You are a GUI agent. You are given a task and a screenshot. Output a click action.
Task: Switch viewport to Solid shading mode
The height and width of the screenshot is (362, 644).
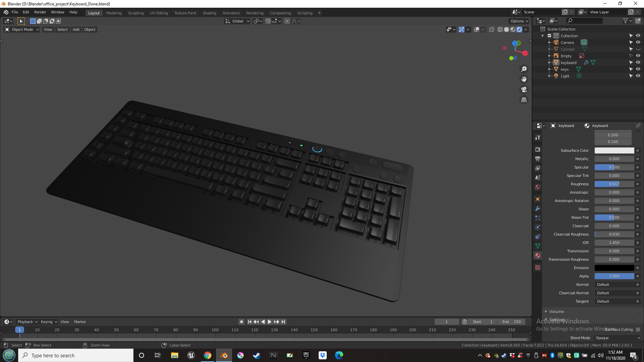click(x=506, y=29)
